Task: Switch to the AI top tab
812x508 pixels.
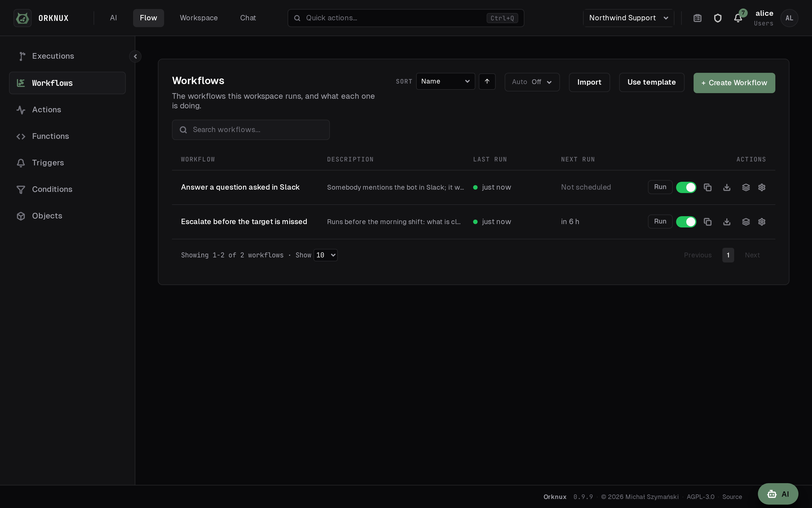Action: 113,18
